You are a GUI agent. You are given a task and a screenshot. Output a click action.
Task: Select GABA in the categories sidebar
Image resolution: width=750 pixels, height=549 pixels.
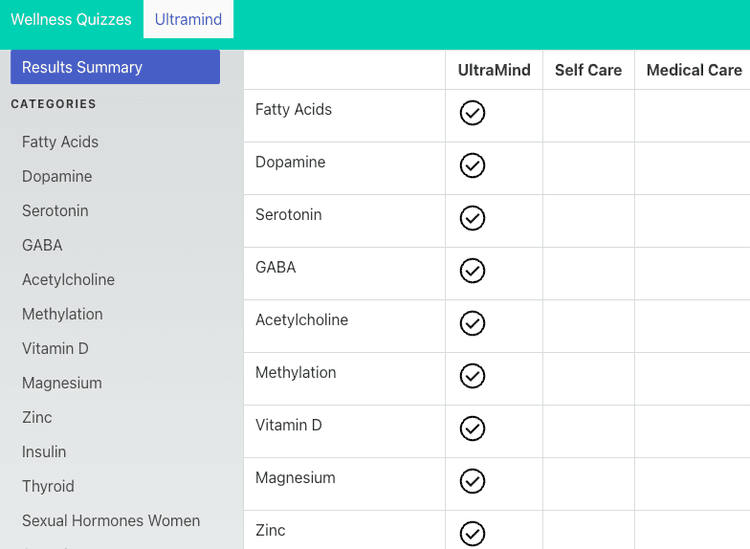point(42,245)
